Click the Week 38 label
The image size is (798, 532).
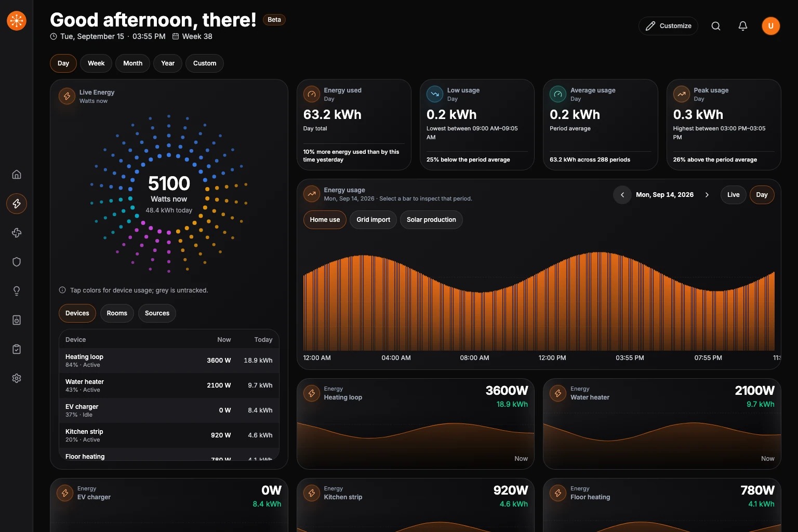[x=197, y=36]
